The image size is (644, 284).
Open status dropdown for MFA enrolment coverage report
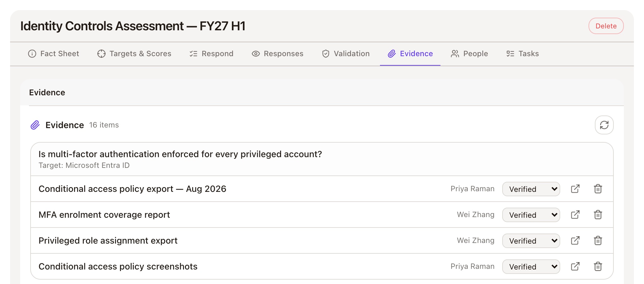tap(531, 215)
